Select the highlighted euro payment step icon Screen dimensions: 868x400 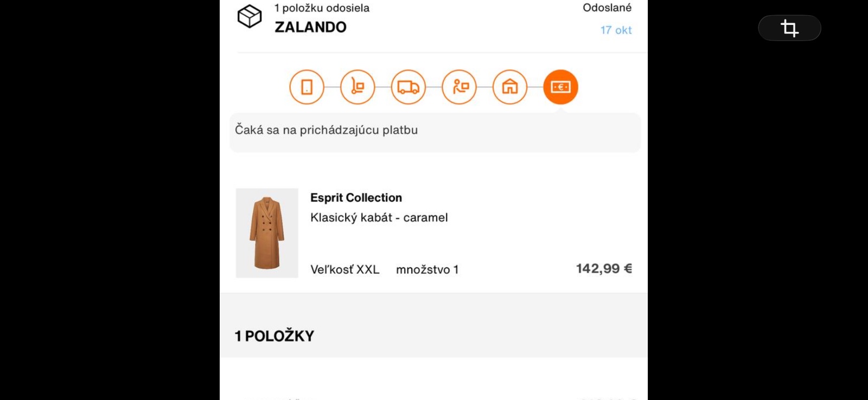(x=560, y=87)
